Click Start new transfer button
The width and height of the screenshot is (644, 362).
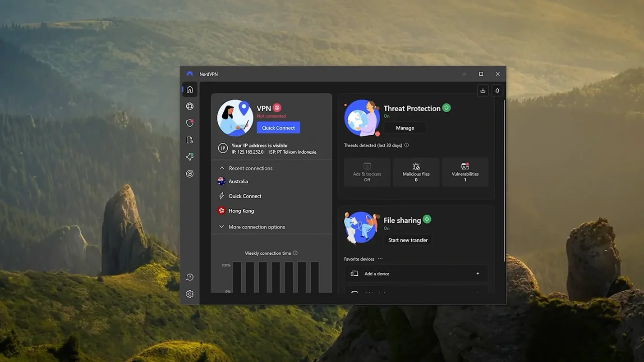point(408,240)
